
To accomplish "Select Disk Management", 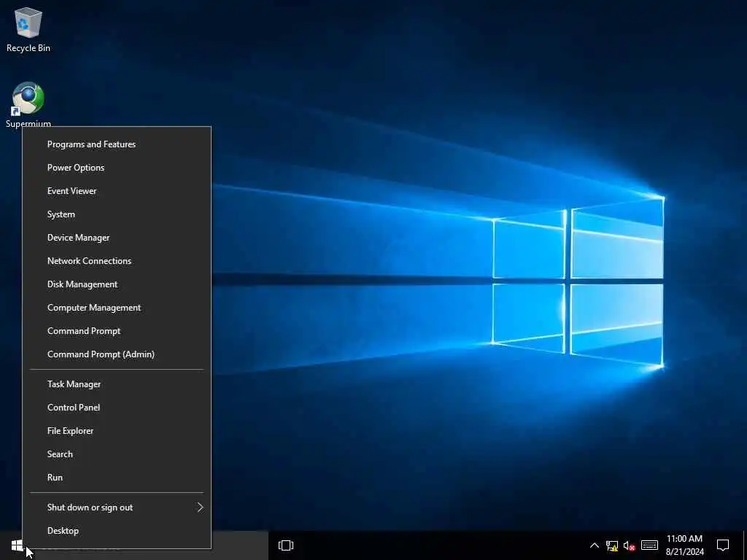I will (x=117, y=284).
